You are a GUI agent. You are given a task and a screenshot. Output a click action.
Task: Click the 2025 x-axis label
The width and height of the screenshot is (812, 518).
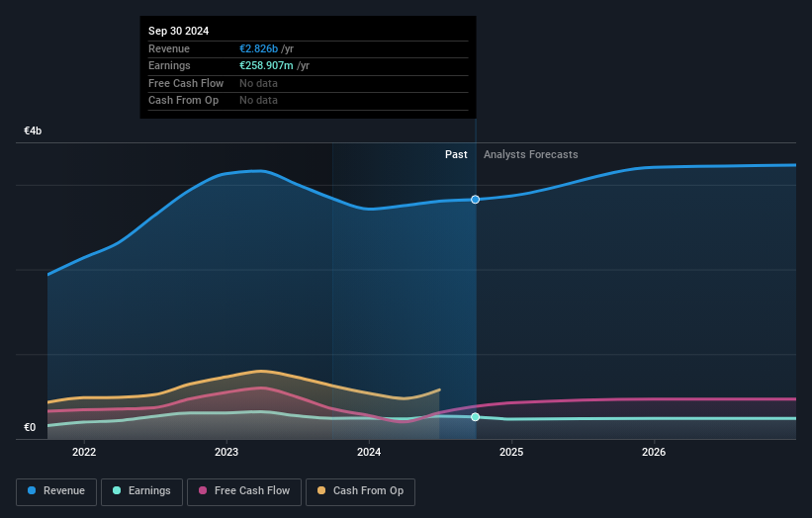click(511, 452)
